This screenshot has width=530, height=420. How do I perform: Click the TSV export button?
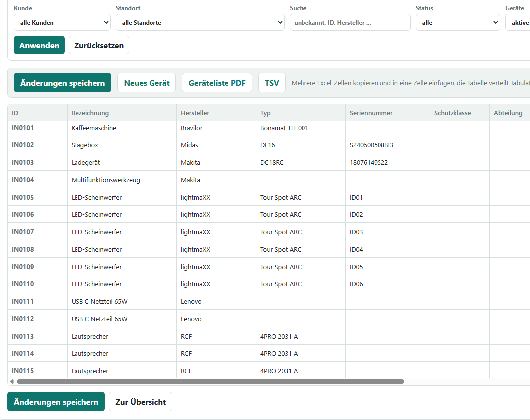tap(272, 83)
